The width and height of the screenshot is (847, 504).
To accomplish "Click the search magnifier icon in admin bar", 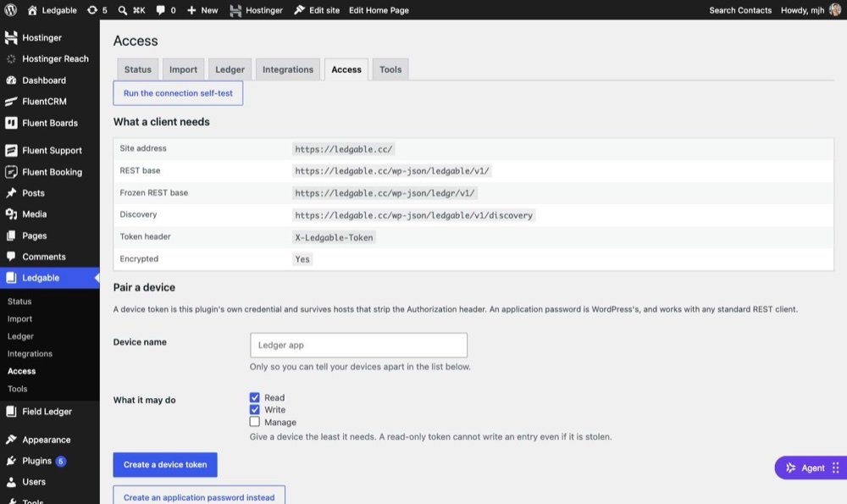I will (123, 9).
